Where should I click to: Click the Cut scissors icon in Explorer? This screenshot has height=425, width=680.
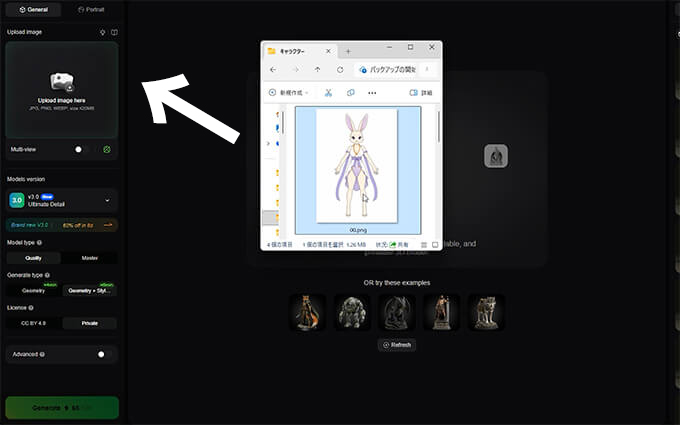click(328, 92)
